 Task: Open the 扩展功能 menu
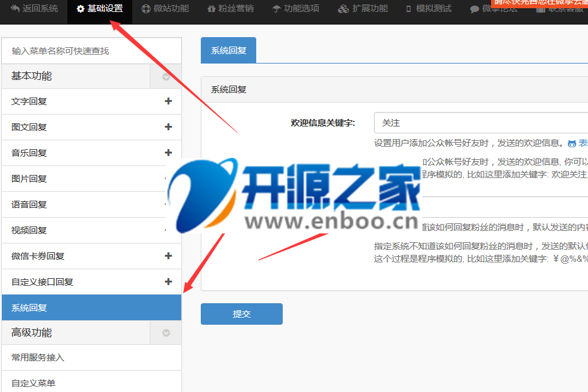pos(363,9)
